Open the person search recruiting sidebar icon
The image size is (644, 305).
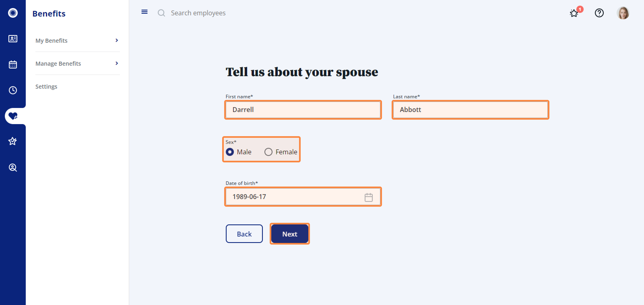click(13, 167)
